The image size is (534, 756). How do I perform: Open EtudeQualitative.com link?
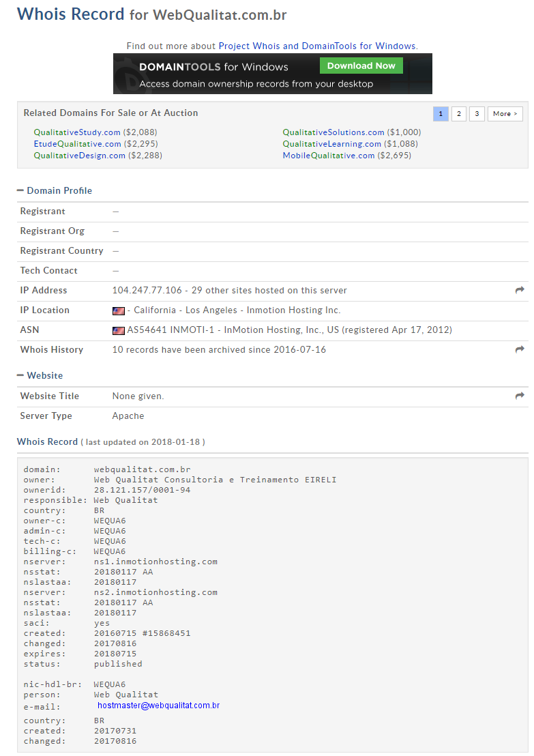[x=78, y=144]
